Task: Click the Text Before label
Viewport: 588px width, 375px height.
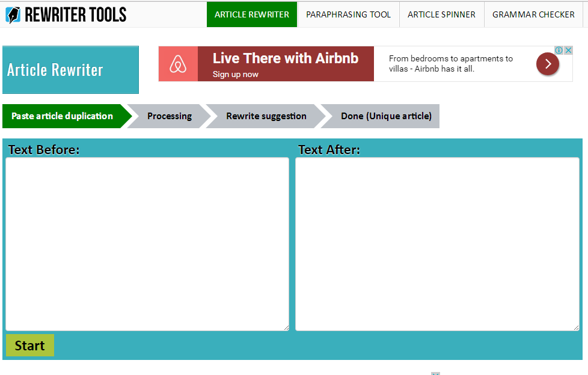Action: pos(44,150)
